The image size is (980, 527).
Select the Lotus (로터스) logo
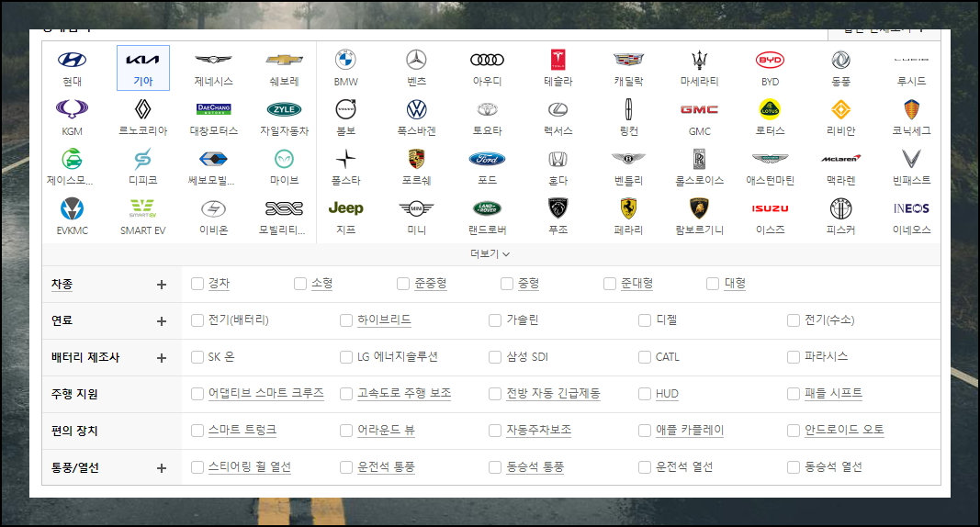click(770, 109)
